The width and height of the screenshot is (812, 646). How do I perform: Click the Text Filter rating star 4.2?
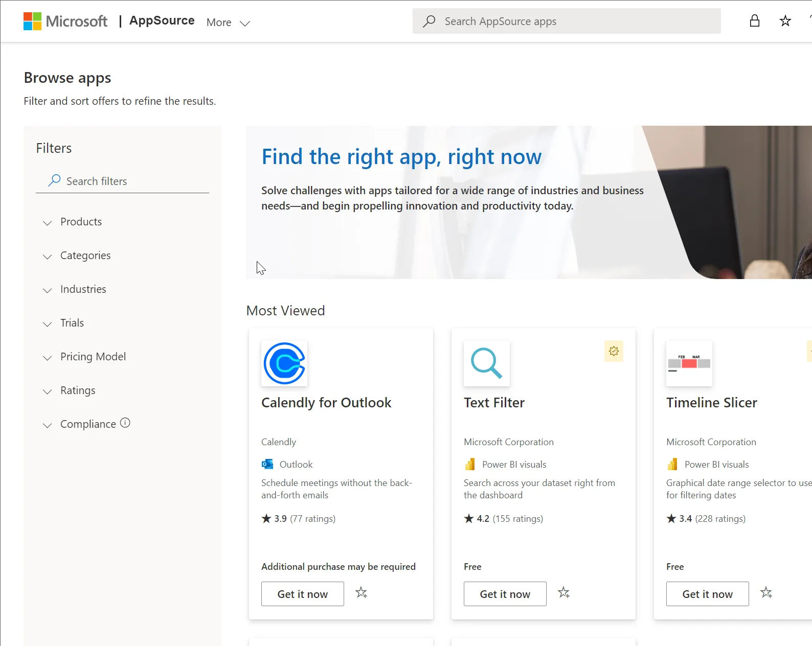click(x=469, y=518)
